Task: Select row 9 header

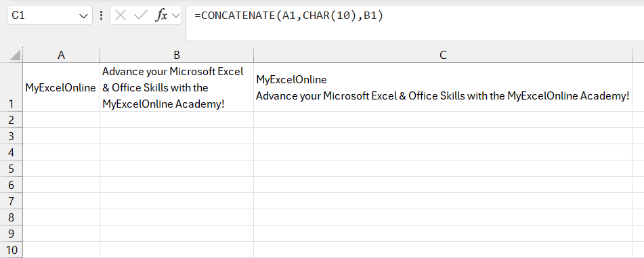Action: (x=11, y=234)
